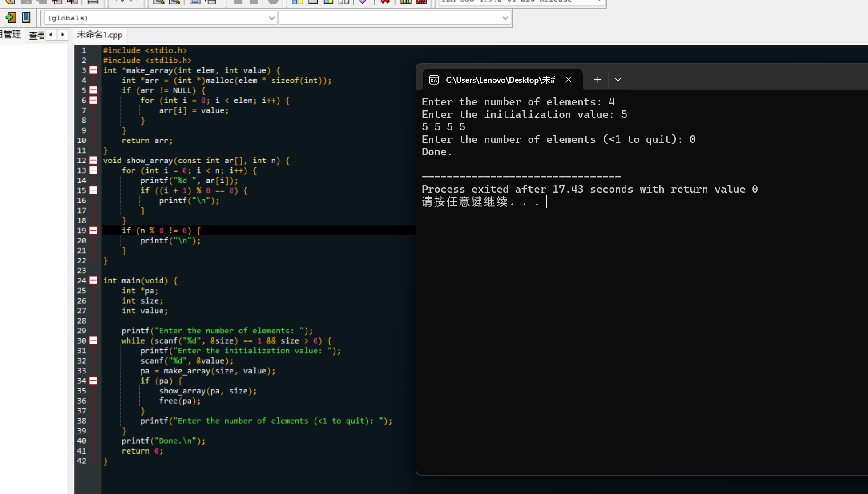Screen dimensions: 868x494
Task: Open the (globals) scope dropdown
Action: [x=271, y=18]
